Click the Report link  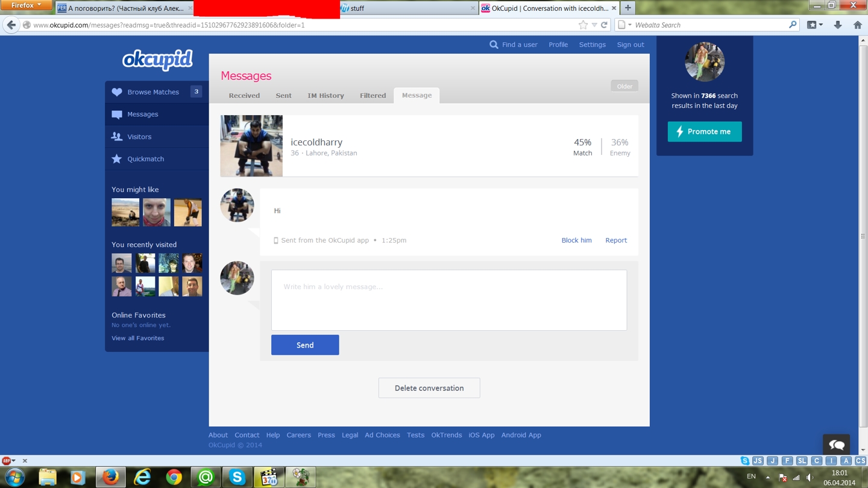pos(616,240)
